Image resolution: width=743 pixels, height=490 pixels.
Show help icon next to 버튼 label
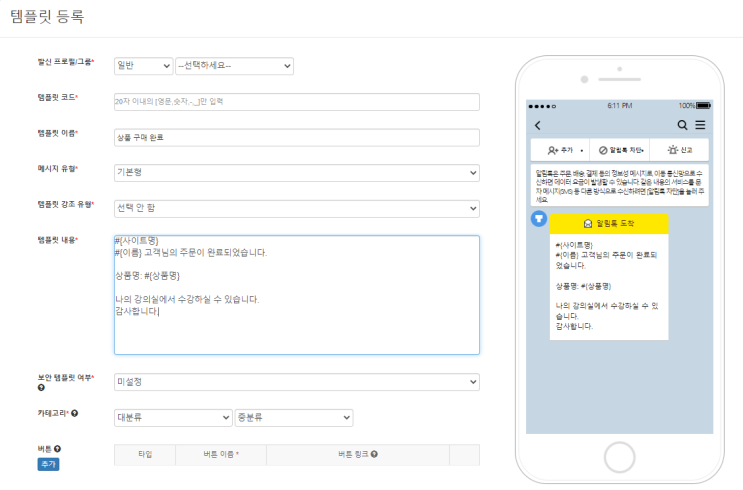point(57,449)
